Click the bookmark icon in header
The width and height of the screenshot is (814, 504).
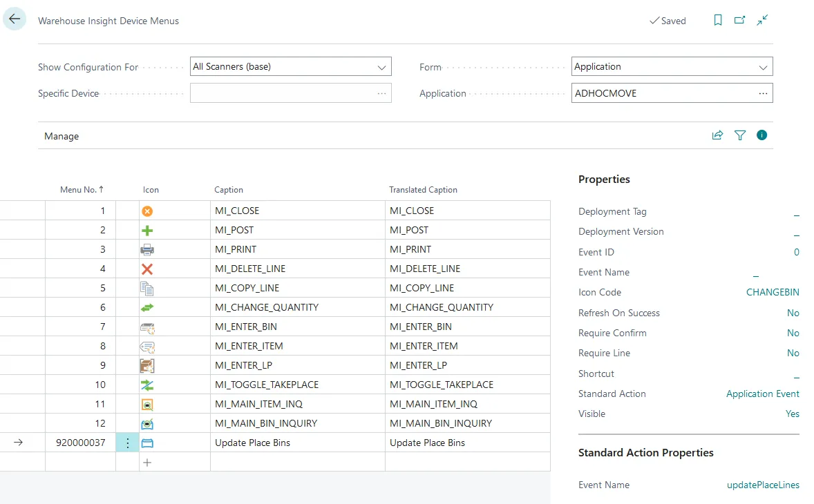point(718,21)
